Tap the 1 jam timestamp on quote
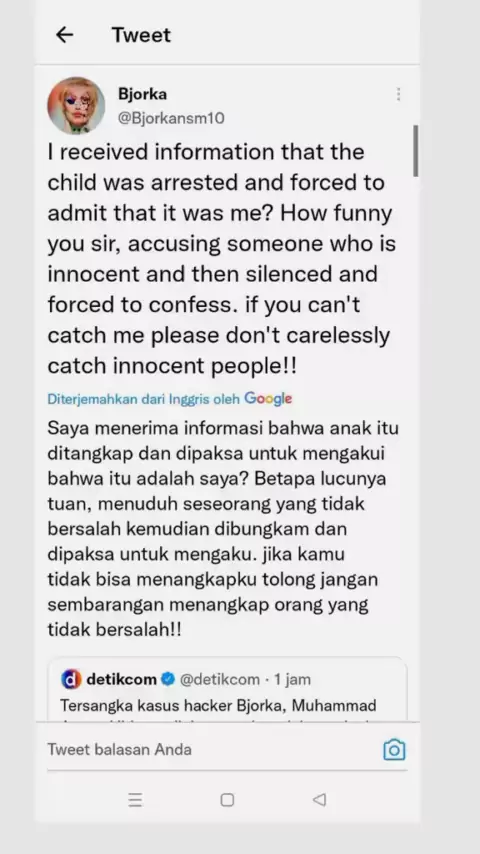Viewport: 480px width, 854px height. click(x=292, y=679)
